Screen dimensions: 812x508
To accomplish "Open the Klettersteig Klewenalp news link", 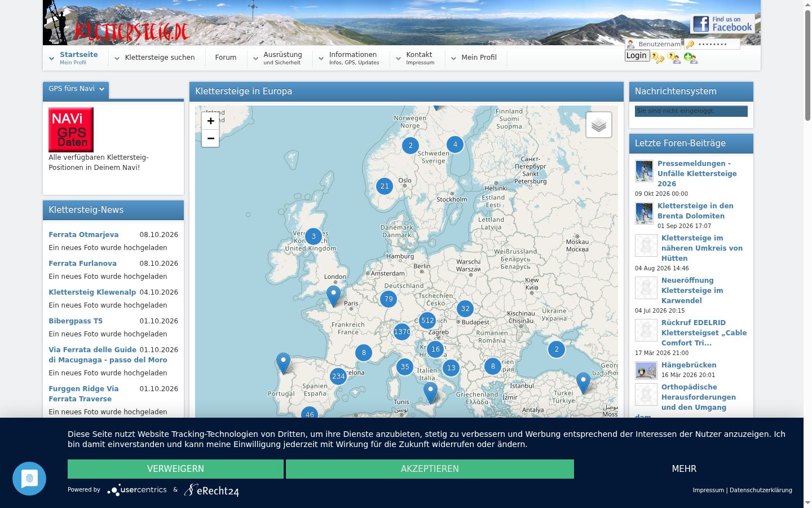I will [x=92, y=292].
